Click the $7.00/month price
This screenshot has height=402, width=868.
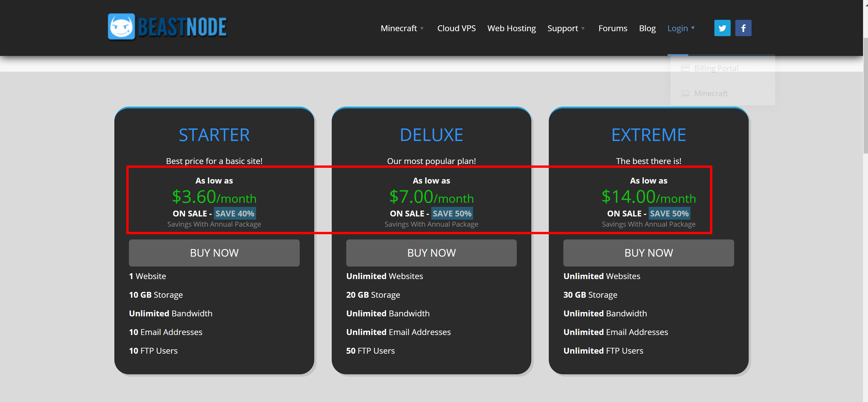431,197
